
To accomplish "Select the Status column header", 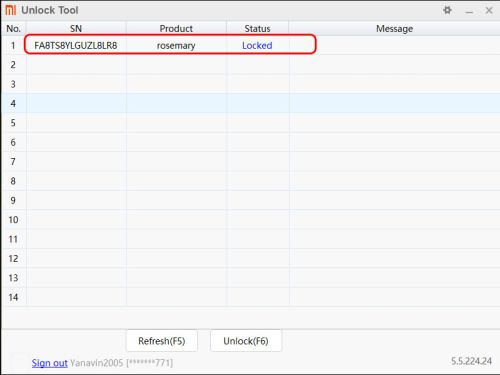I will [257, 29].
